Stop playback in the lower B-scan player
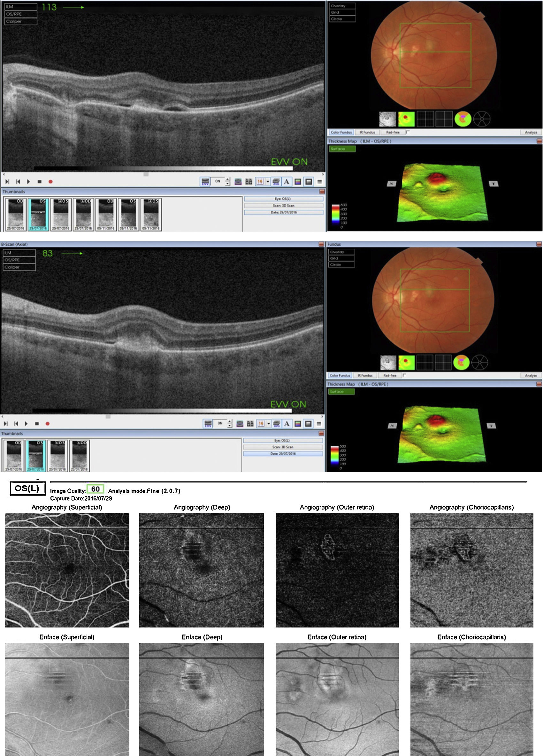 (x=37, y=424)
